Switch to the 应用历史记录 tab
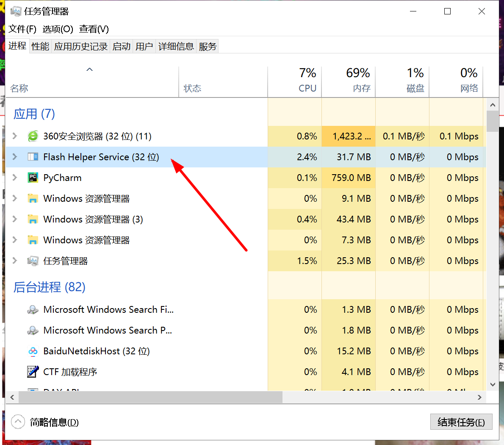504x445 pixels. 80,47
